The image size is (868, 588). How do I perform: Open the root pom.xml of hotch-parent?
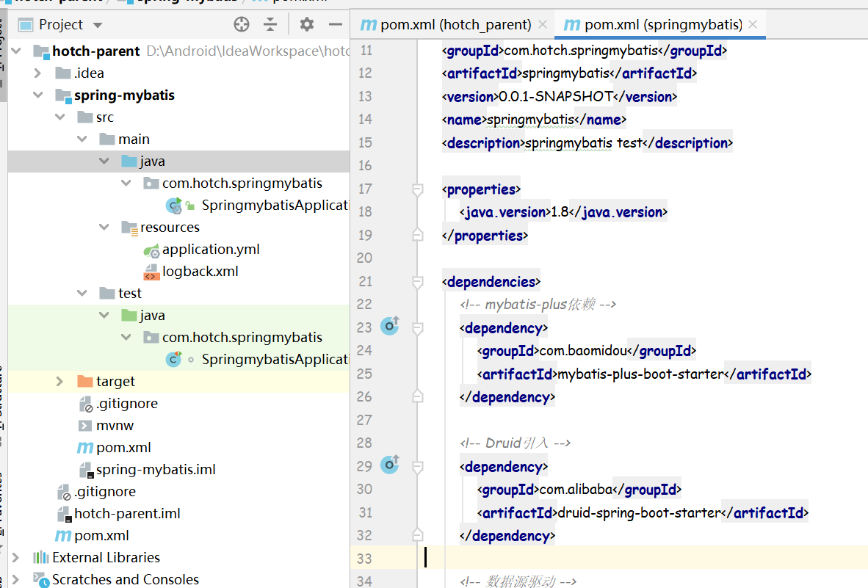101,535
